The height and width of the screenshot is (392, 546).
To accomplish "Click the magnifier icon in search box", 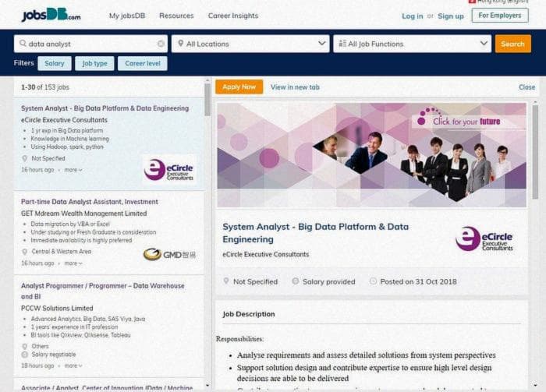I will point(22,44).
